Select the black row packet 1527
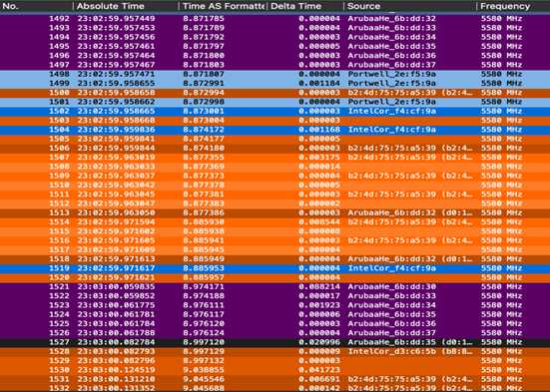550x392 pixels. [275, 342]
